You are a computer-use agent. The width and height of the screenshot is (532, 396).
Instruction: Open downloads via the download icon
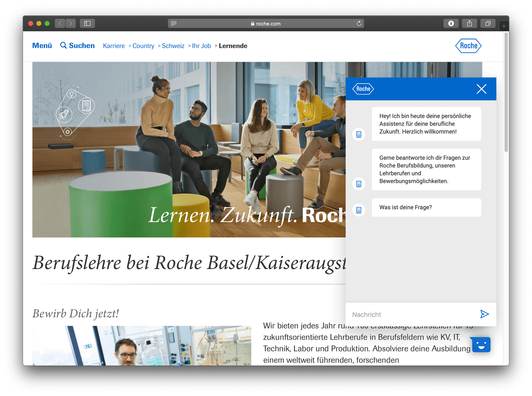(451, 24)
